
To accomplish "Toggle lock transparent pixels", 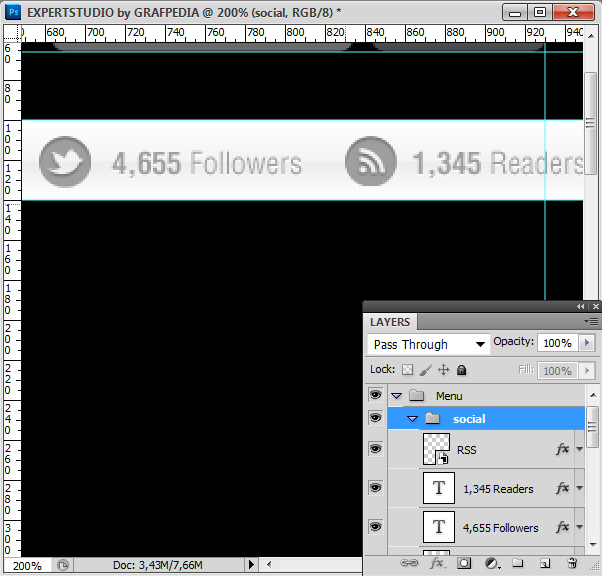I will [407, 370].
